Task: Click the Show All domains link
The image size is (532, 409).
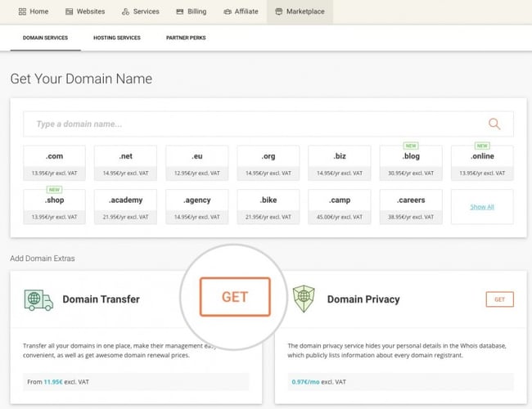Action: 482,207
